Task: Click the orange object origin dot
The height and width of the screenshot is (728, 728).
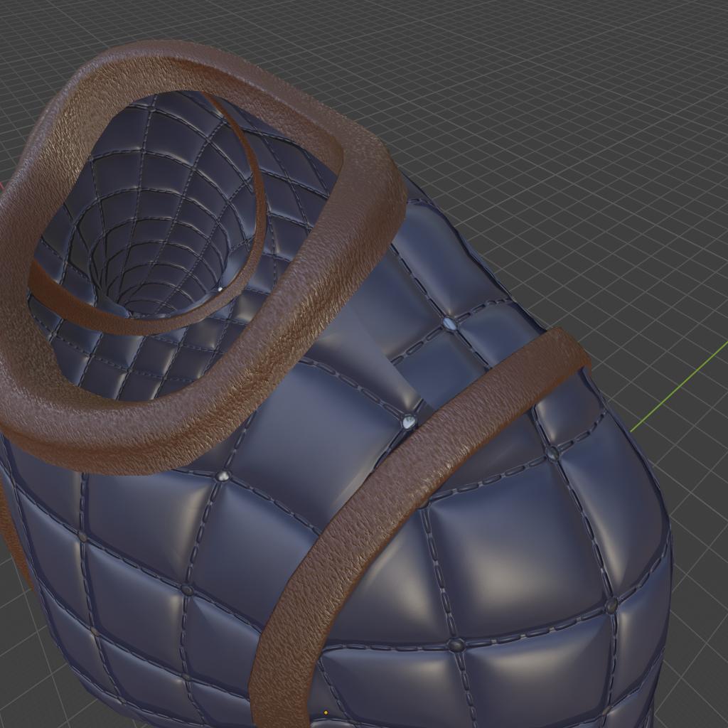Action: click(326, 712)
